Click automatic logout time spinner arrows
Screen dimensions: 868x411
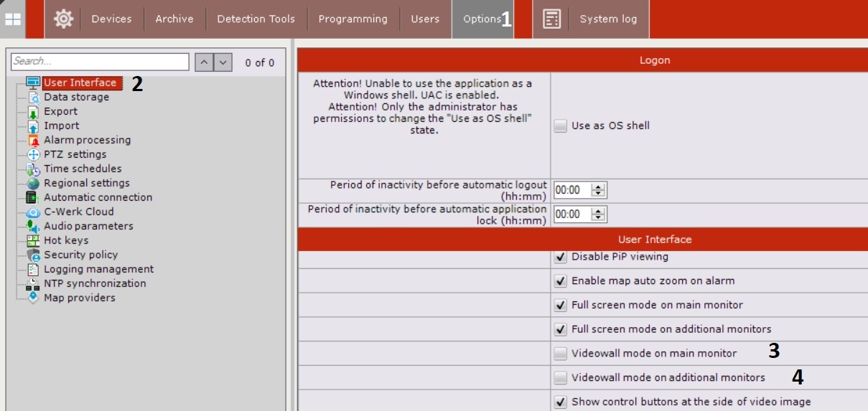598,190
